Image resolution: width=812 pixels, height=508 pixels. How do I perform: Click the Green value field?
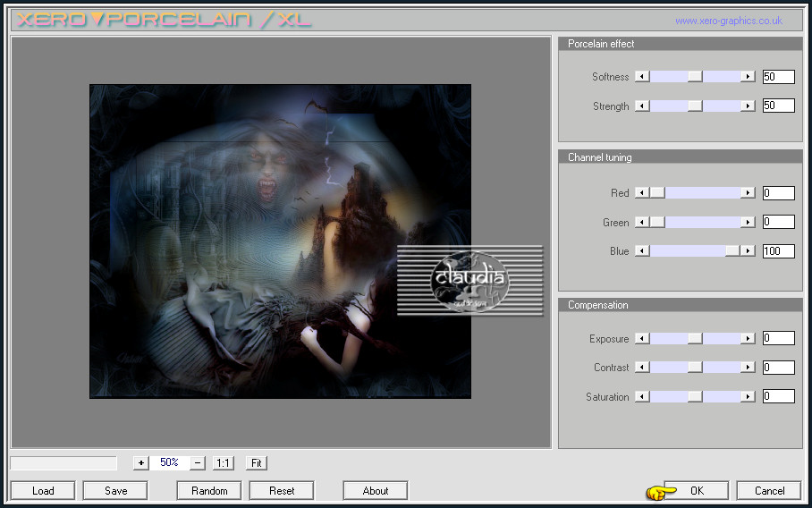[x=778, y=222]
